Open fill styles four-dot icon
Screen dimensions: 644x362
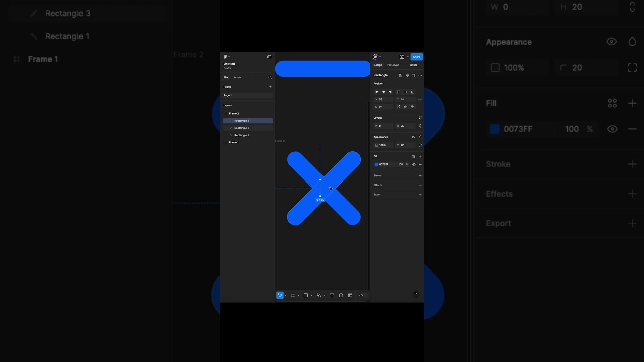414,156
